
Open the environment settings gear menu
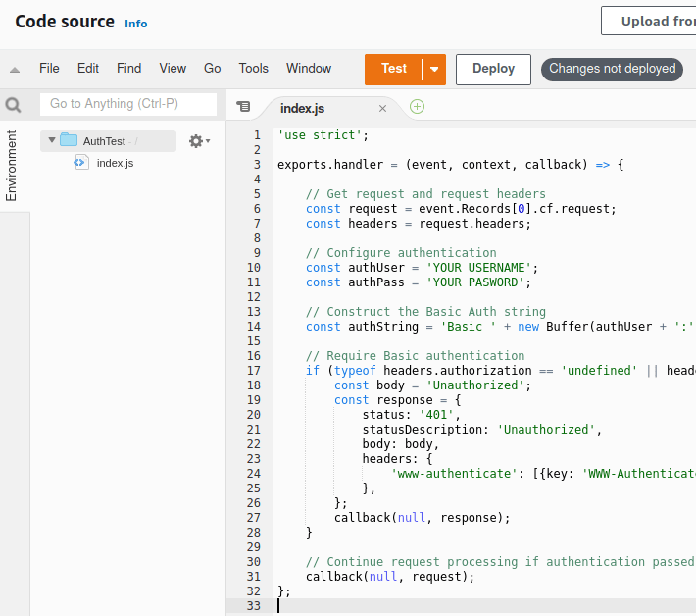(x=199, y=141)
